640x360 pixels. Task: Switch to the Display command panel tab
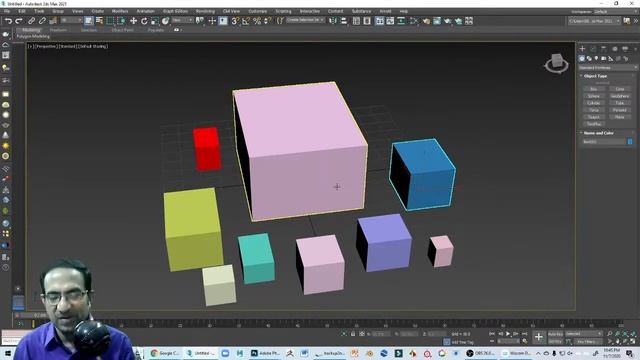[x=625, y=49]
